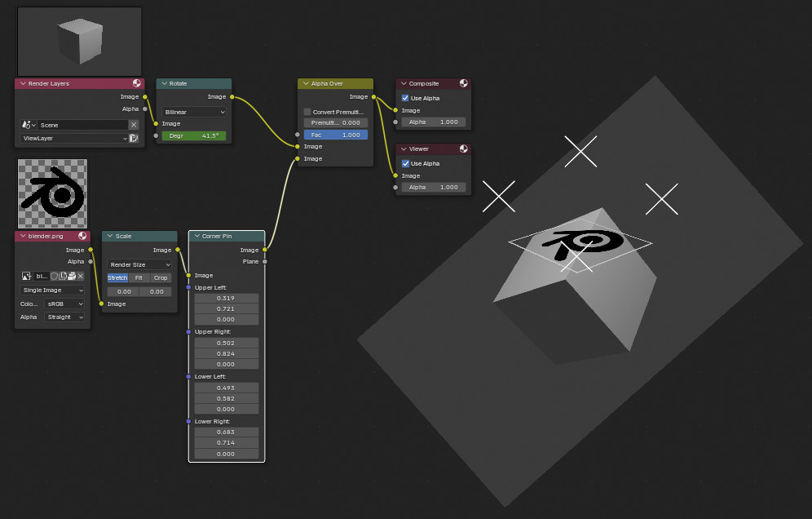Unlink image with X icon on blender.png

[80, 277]
